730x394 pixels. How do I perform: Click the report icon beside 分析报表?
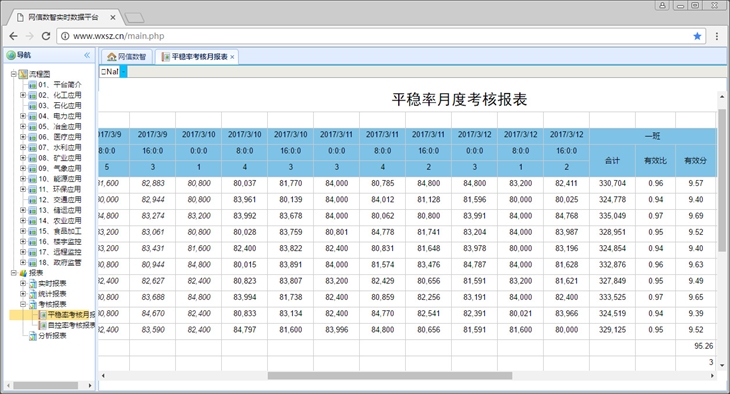pyautogui.click(x=33, y=336)
